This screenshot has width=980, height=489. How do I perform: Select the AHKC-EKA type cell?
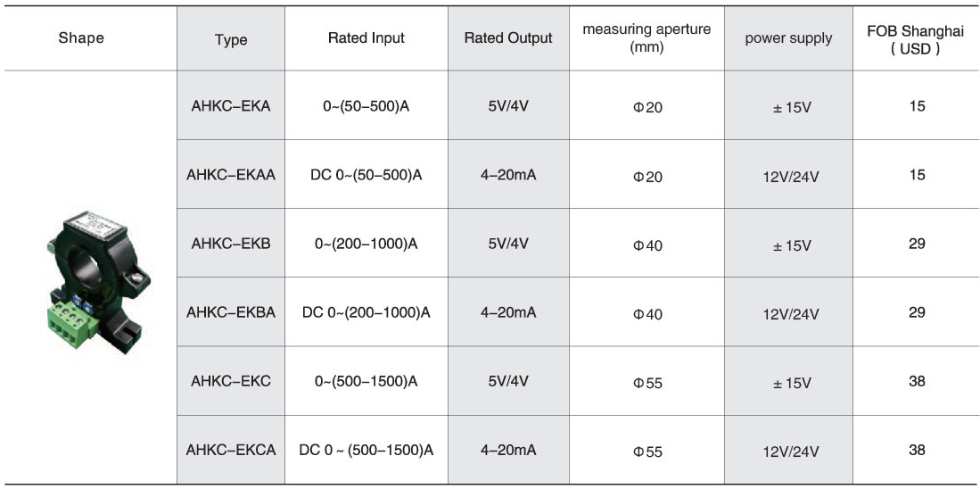click(231, 105)
